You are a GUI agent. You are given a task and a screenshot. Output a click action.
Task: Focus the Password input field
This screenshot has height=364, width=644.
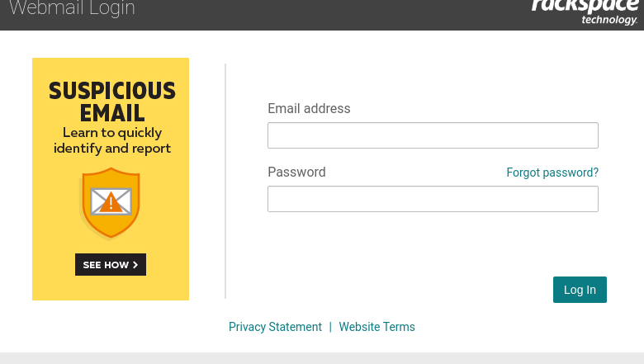pos(433,199)
